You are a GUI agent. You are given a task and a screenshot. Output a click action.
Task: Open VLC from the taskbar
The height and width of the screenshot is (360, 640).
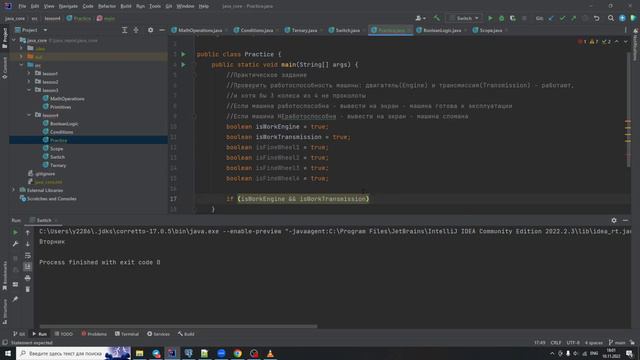point(270,353)
